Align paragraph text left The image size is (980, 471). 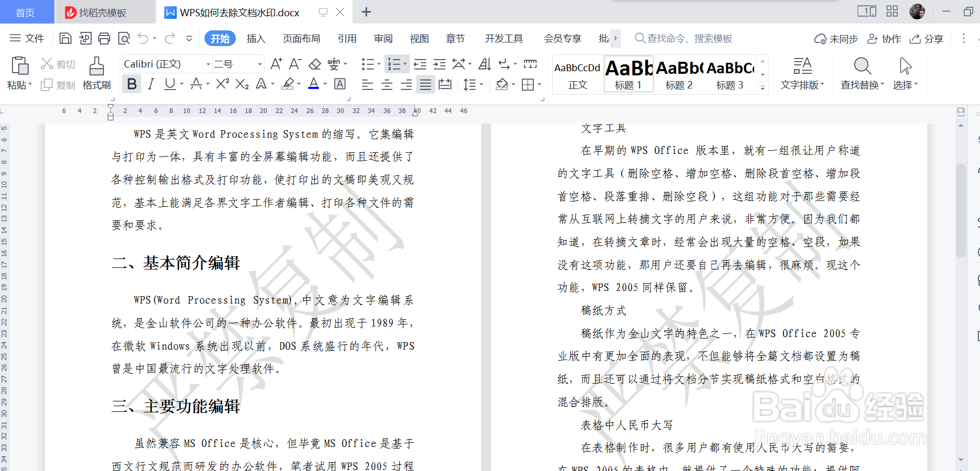point(368,84)
